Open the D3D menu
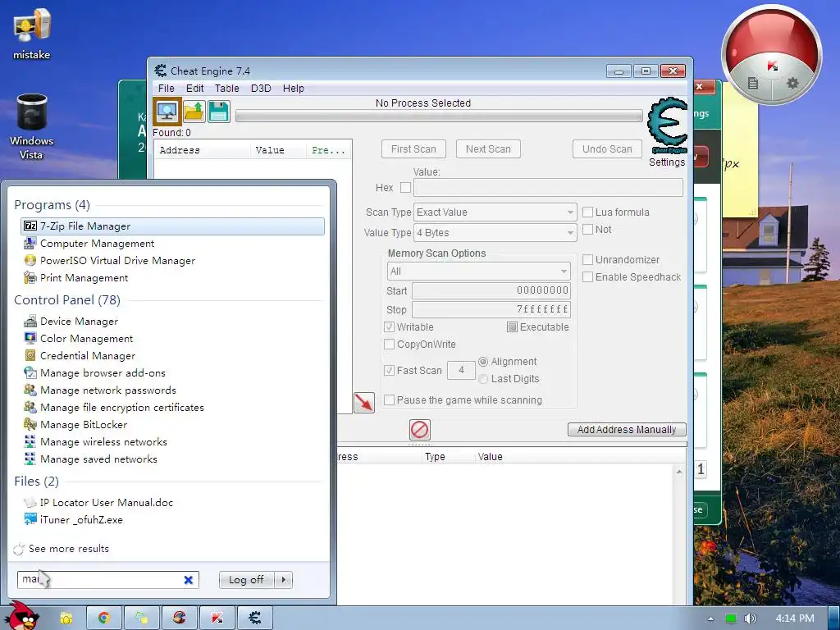The image size is (840, 630). point(261,89)
